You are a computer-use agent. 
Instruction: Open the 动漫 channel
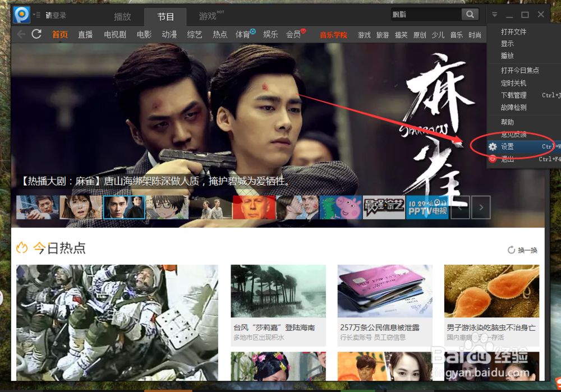coord(169,35)
